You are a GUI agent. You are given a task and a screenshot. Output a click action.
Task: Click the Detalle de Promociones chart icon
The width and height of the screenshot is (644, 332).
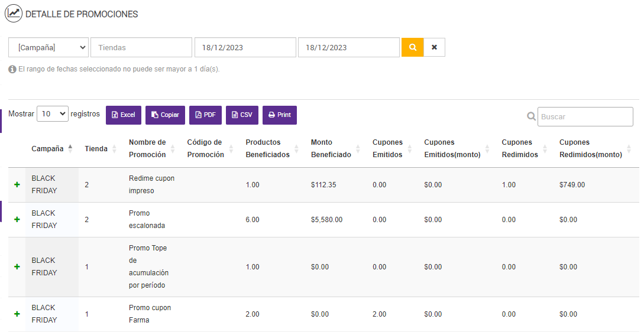[x=14, y=13]
